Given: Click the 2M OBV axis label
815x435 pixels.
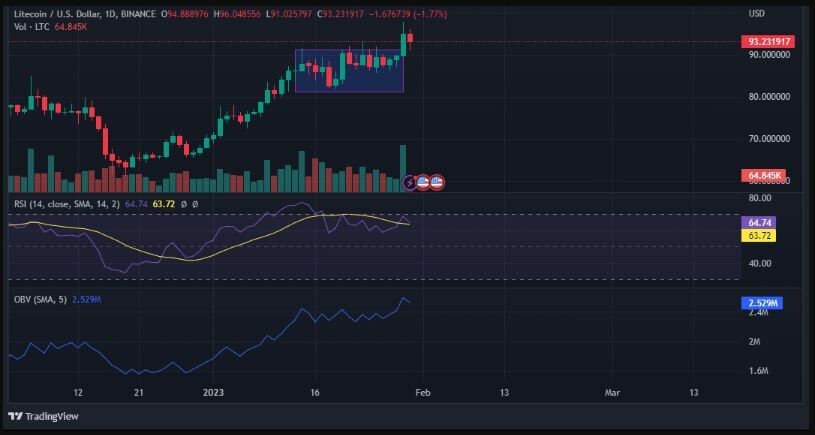Looking at the screenshot, I should coord(755,342).
